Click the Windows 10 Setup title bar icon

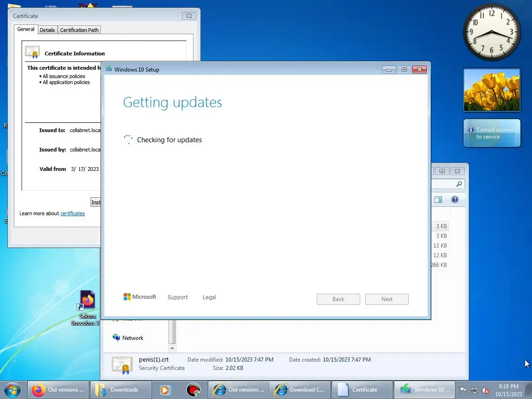pyautogui.click(x=109, y=69)
